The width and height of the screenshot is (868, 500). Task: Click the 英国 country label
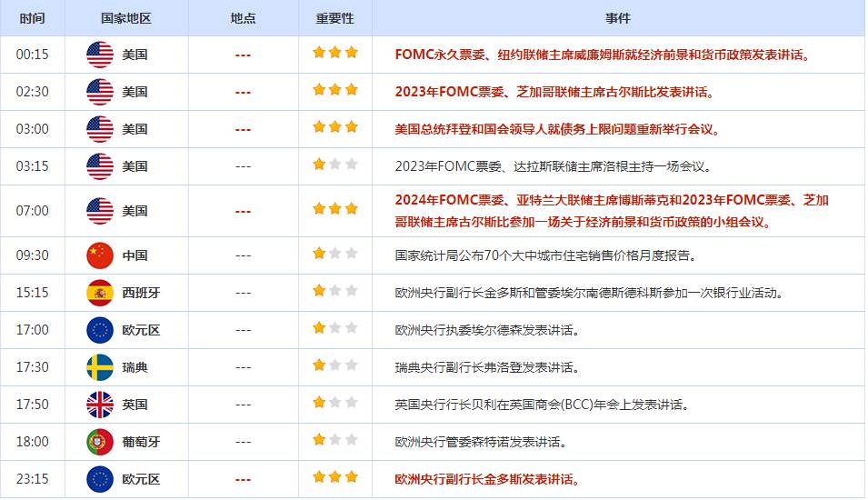[135, 405]
